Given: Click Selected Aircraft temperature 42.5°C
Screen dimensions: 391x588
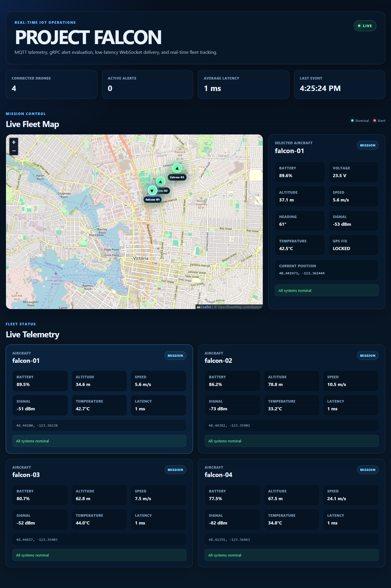Looking at the screenshot, I should [x=286, y=249].
